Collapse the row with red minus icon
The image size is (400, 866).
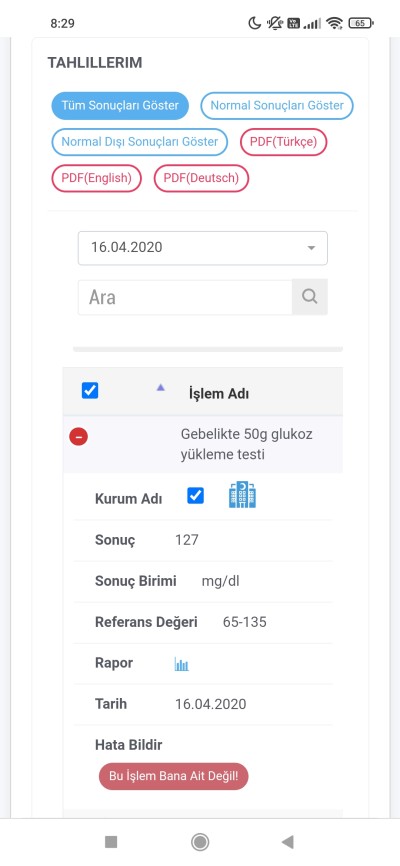click(78, 437)
